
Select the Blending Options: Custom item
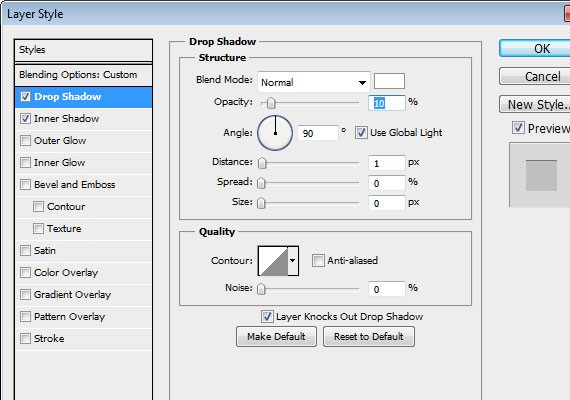click(x=84, y=75)
